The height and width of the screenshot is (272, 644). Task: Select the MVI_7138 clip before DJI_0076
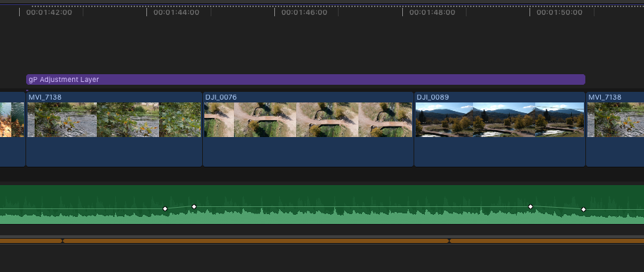coord(115,129)
